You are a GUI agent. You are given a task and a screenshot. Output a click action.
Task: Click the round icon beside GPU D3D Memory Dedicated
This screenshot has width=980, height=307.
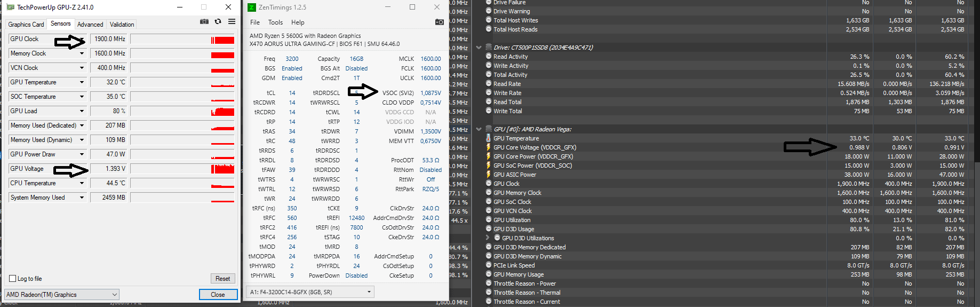pyautogui.click(x=488, y=247)
